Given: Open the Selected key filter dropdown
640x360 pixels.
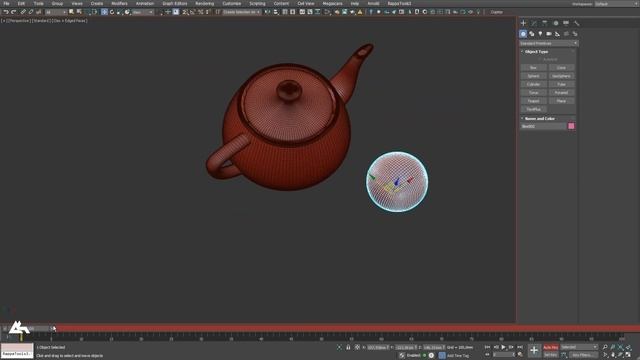Looking at the screenshot, I should click(x=579, y=347).
